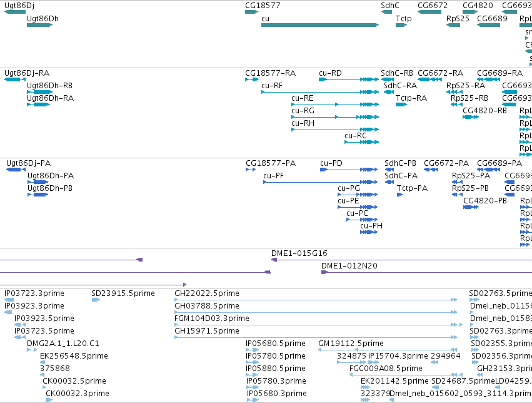Open protein label 'RpS25-PA'

click(471, 176)
